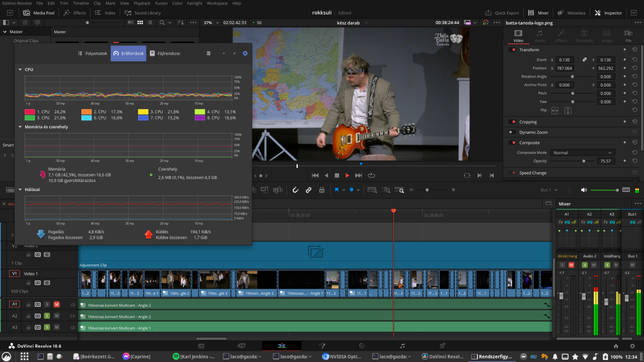
Task: Click the speaker mute icon
Action: (584, 190)
